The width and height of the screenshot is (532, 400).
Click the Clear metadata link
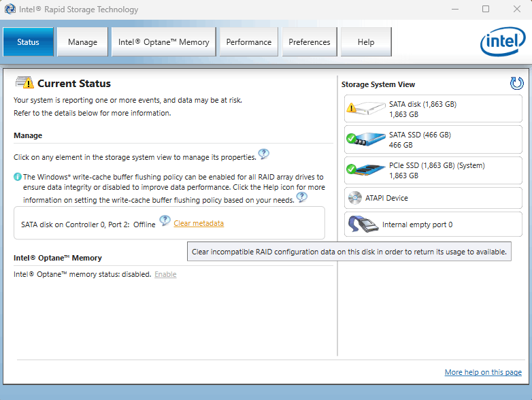click(199, 223)
